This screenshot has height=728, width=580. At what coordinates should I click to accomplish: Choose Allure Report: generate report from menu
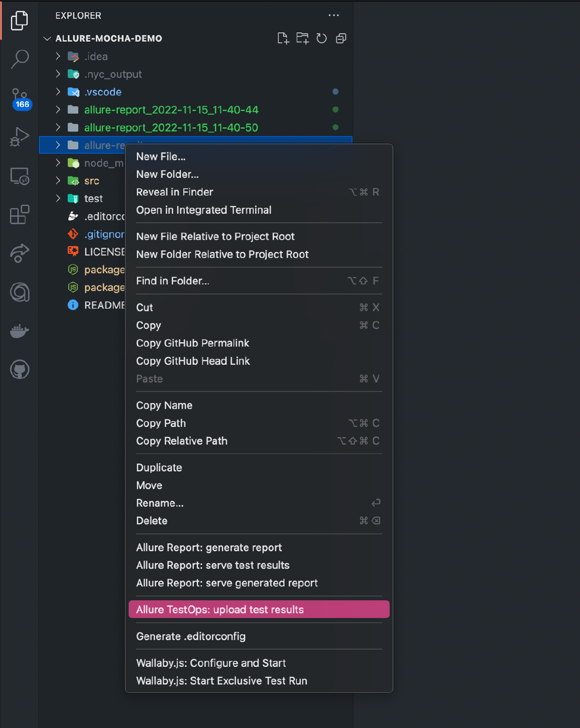click(x=209, y=548)
